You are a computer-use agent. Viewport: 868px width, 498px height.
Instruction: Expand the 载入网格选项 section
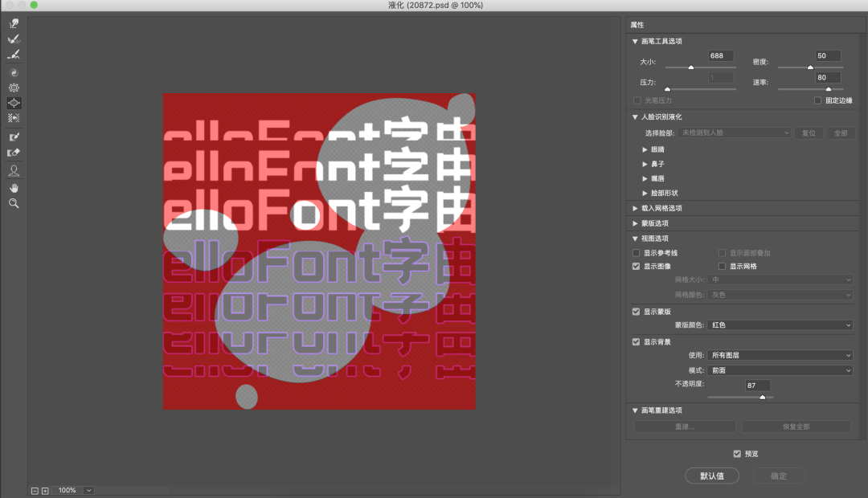click(635, 208)
